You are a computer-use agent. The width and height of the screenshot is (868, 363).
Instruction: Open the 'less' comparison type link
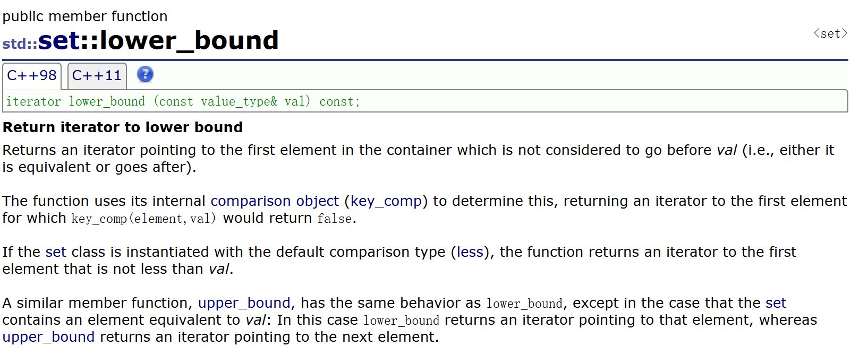point(470,252)
